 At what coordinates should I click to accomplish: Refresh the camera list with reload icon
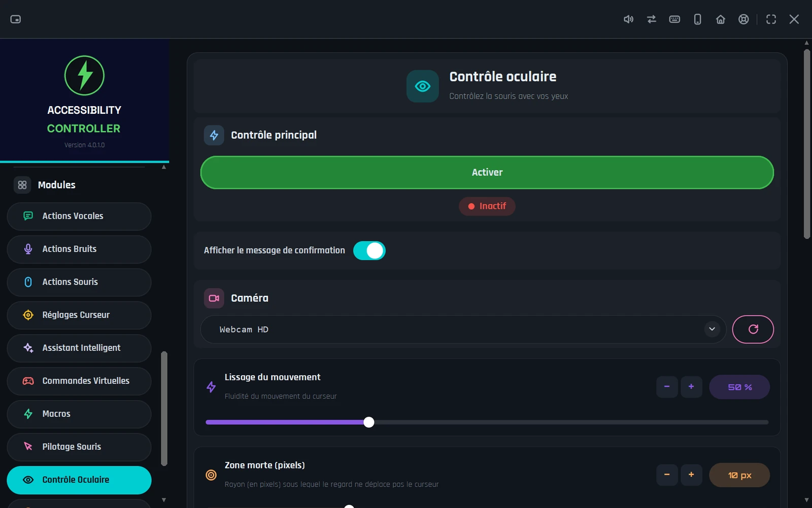(753, 329)
